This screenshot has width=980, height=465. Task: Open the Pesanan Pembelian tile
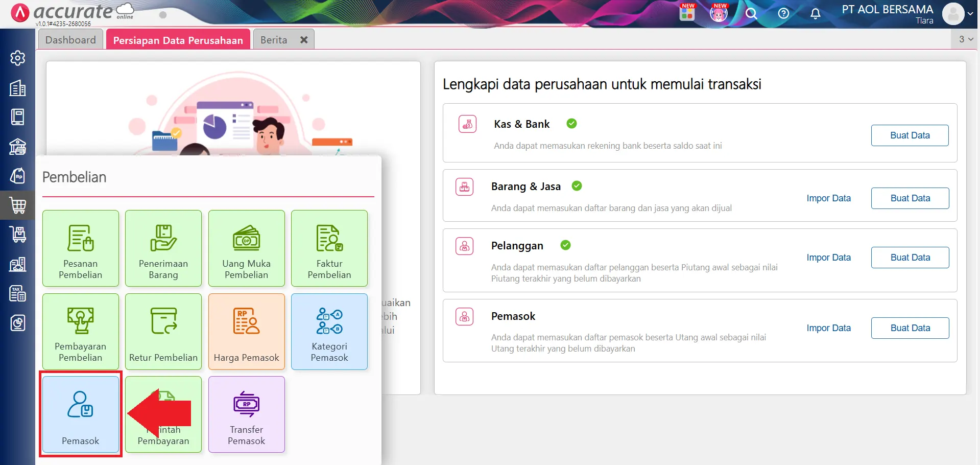pos(81,248)
